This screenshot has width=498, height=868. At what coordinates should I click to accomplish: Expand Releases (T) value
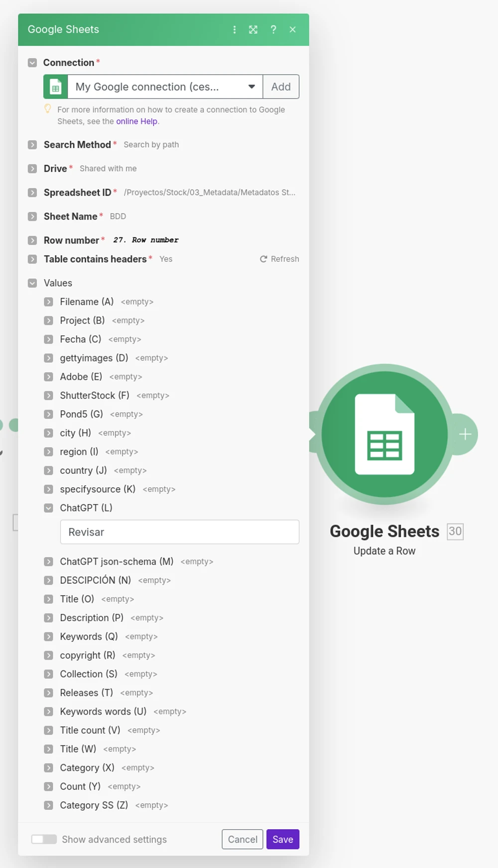(48, 693)
